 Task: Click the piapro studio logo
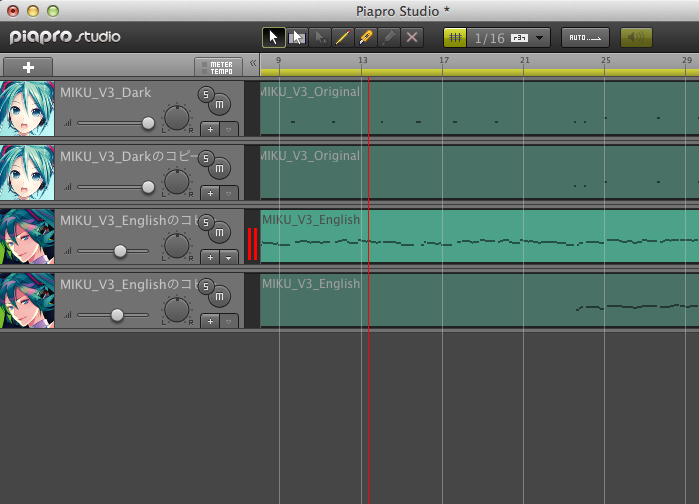[65, 37]
